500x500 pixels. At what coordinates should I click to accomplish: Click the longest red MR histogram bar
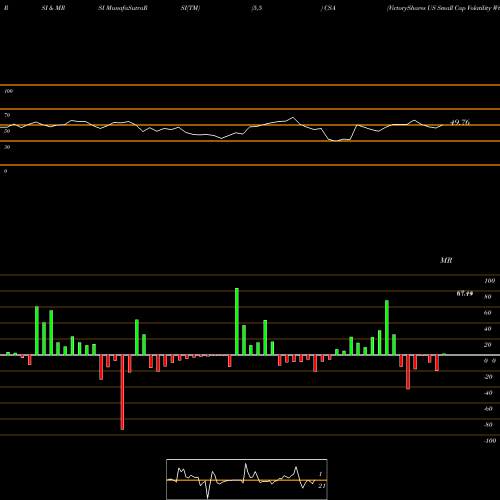[122, 392]
